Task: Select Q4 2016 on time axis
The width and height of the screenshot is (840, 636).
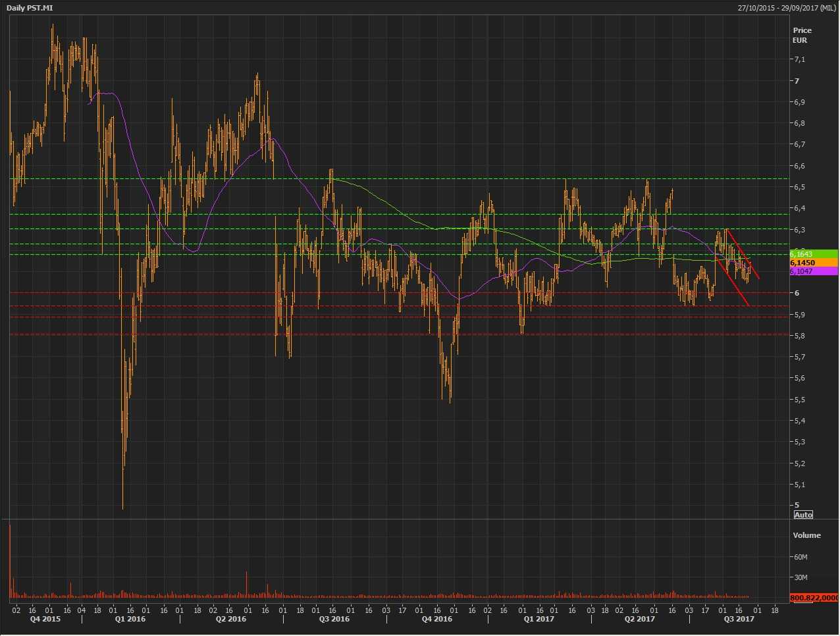Action: [x=437, y=619]
